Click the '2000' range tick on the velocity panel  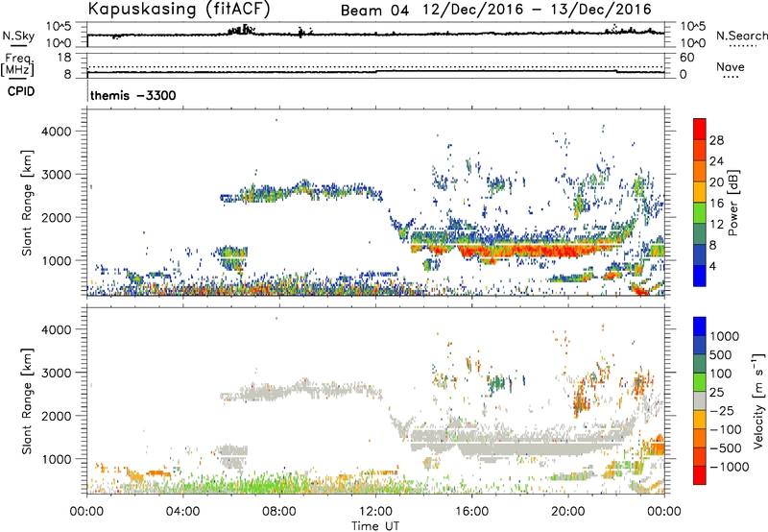(56, 416)
